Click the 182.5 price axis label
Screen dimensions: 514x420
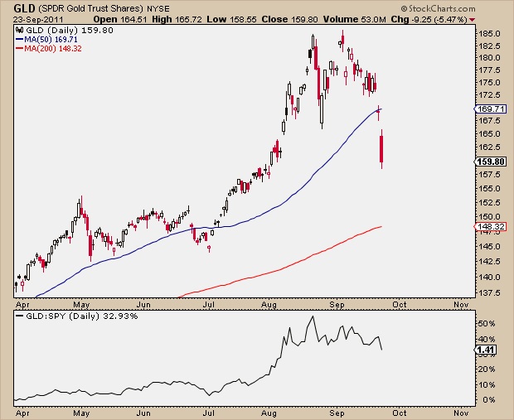click(489, 46)
